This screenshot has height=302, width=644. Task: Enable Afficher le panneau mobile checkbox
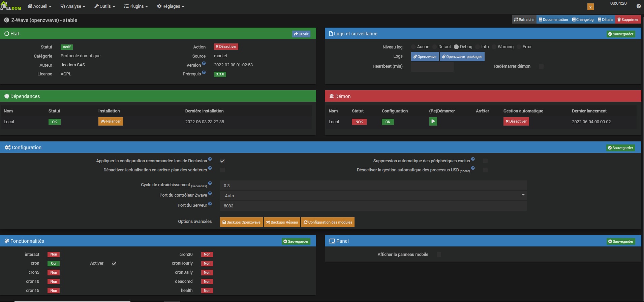[x=439, y=255]
